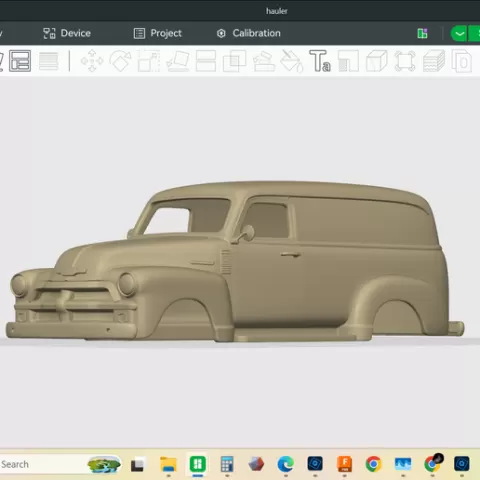This screenshot has height=480, width=480.
Task: Select the Mesh Boolean overlapping squares tool
Action: point(234,61)
